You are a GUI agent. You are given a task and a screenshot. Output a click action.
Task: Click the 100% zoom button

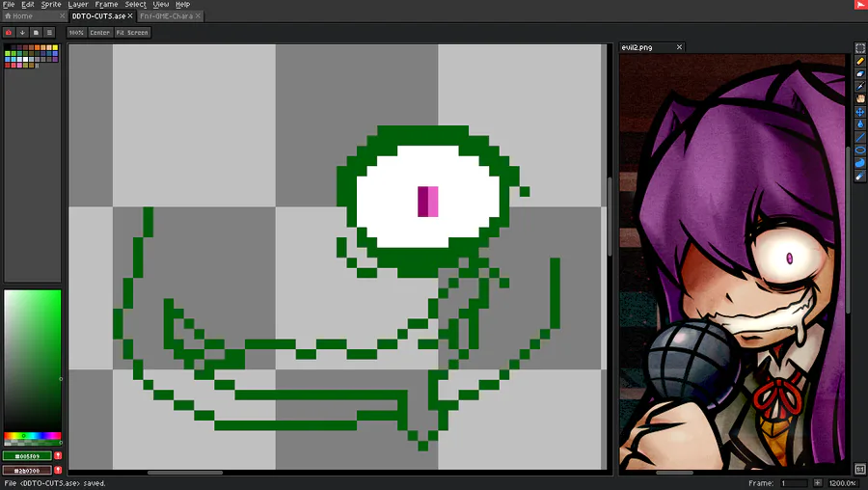pyautogui.click(x=76, y=33)
